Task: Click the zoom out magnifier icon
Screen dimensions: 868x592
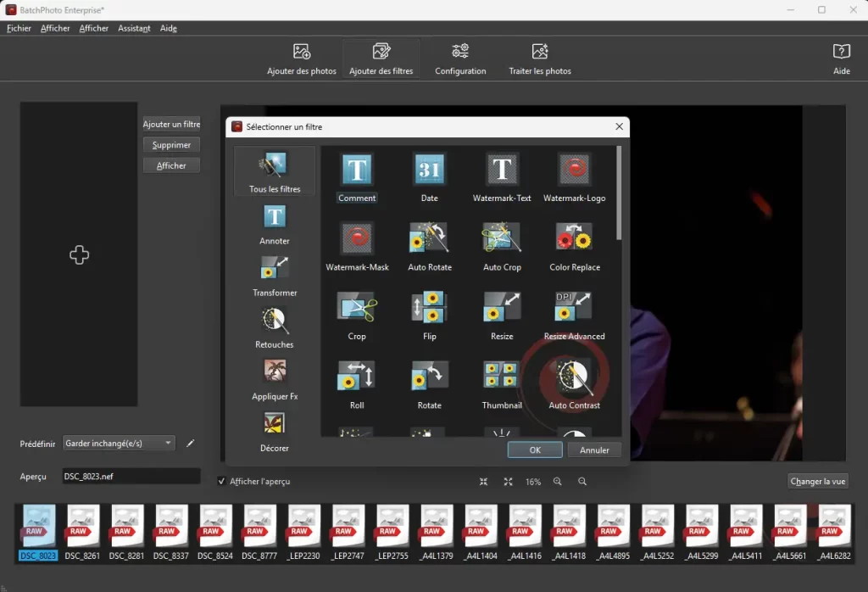Action: pos(582,481)
